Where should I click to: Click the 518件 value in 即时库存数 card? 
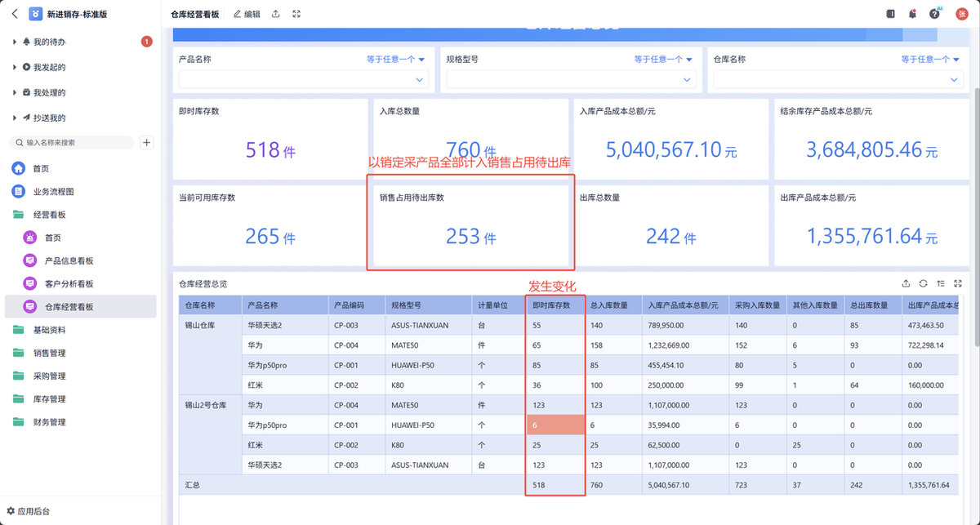269,150
